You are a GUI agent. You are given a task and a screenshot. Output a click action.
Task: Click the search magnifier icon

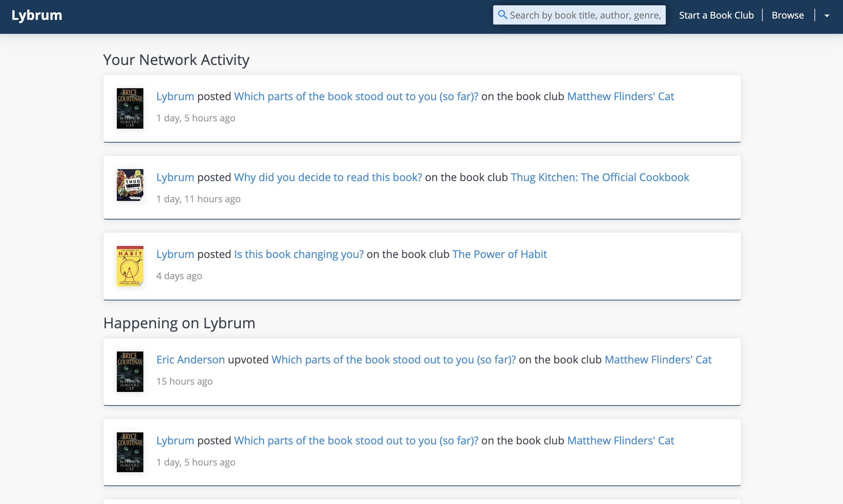[x=502, y=15]
